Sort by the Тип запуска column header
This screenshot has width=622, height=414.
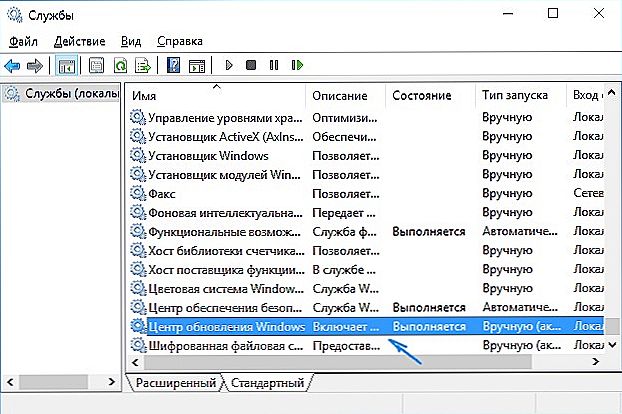[521, 96]
